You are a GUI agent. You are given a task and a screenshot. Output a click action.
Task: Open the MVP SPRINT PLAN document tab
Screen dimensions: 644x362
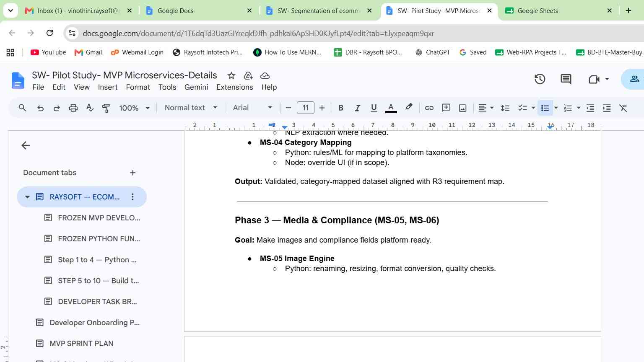coord(81,344)
